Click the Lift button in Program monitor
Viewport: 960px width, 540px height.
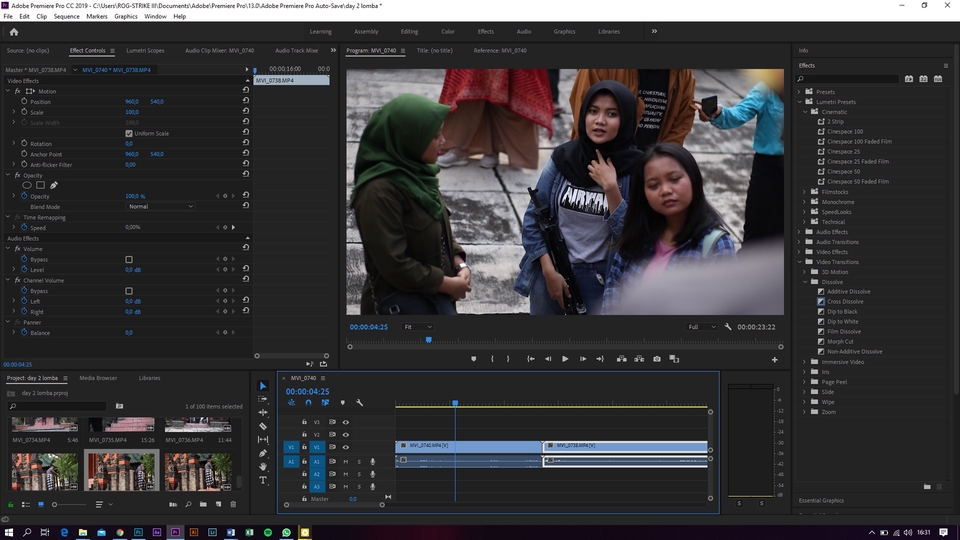point(621,359)
